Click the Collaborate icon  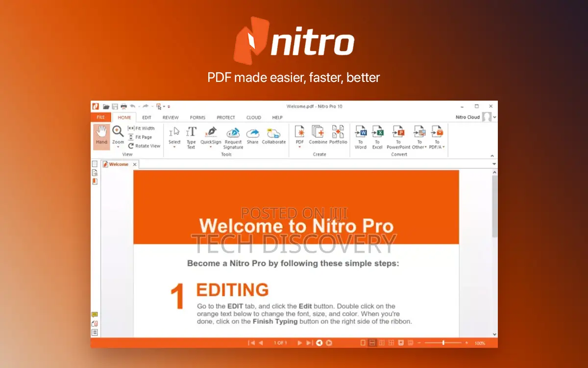point(273,132)
